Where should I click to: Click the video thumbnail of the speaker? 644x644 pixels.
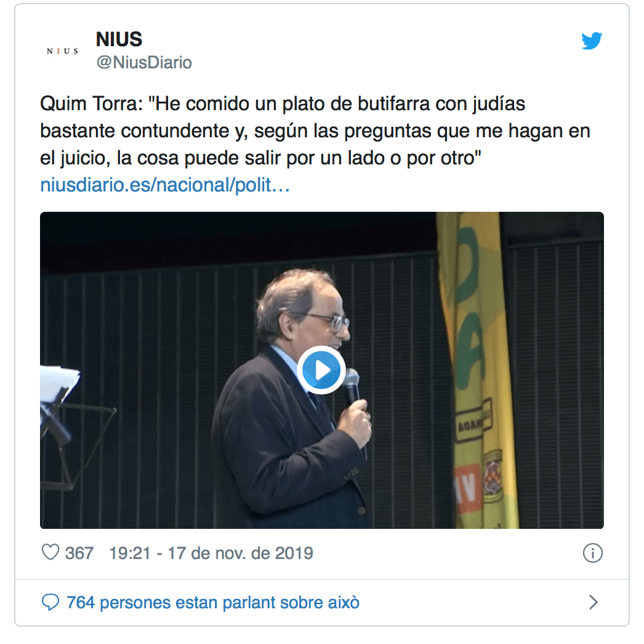(321, 370)
